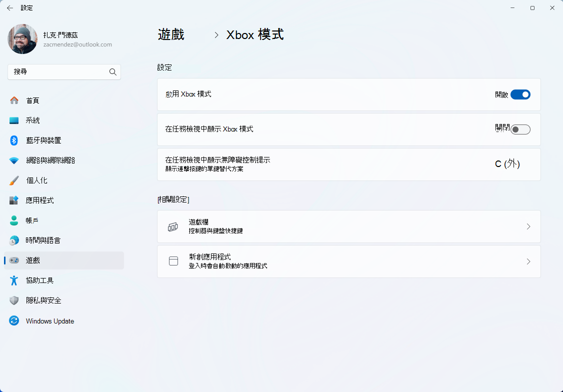Screen dimensions: 563x392
Task: Open 帳戶 in the sidebar
Action: (64, 220)
